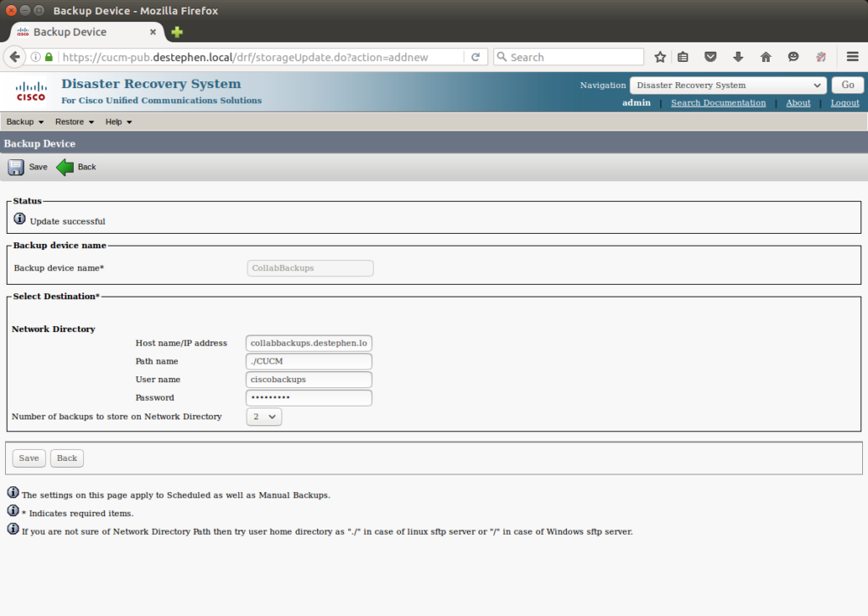Open the Restore menu
This screenshot has height=616, width=868.
click(x=75, y=122)
